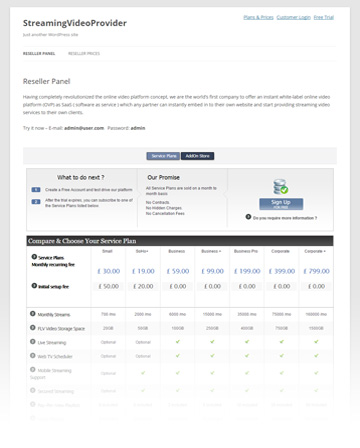Click Live Streaming checkmark in Business + column
Screen dimensions: 360x448
pos(212,342)
